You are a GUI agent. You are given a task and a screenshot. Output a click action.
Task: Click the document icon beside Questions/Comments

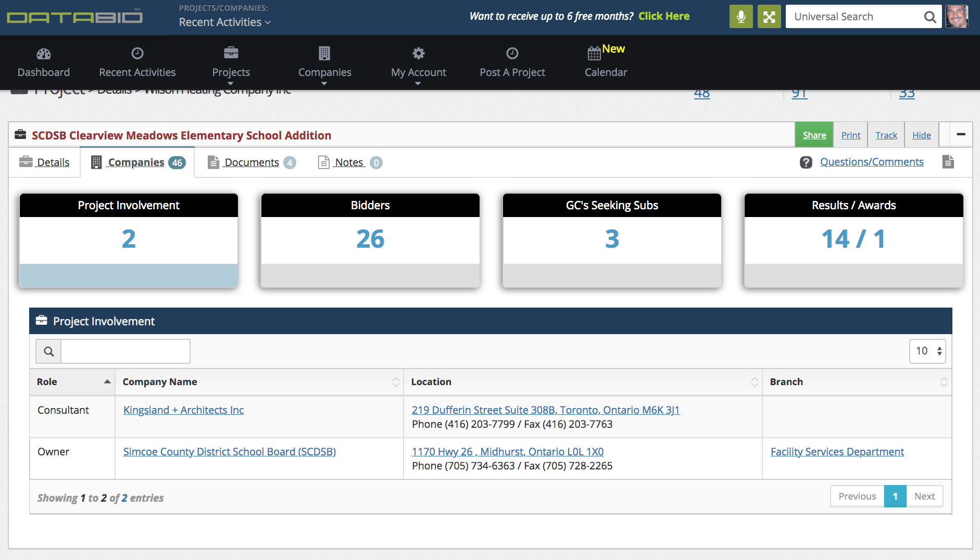pos(948,162)
